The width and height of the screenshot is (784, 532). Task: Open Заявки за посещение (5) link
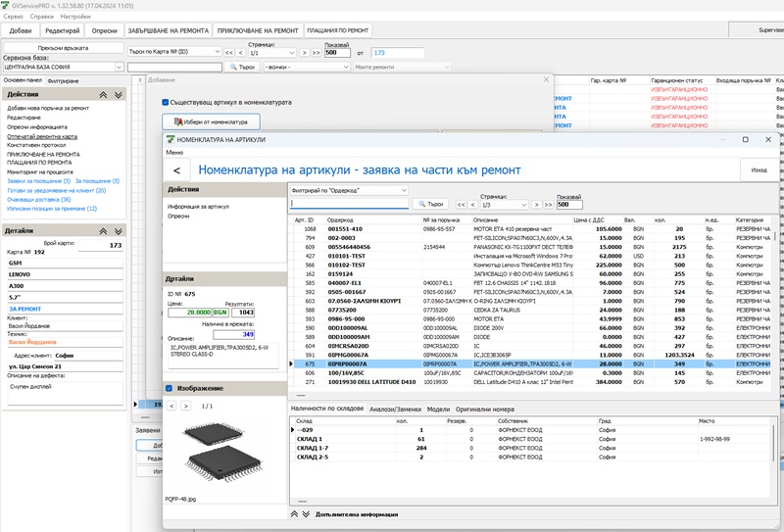38,181
